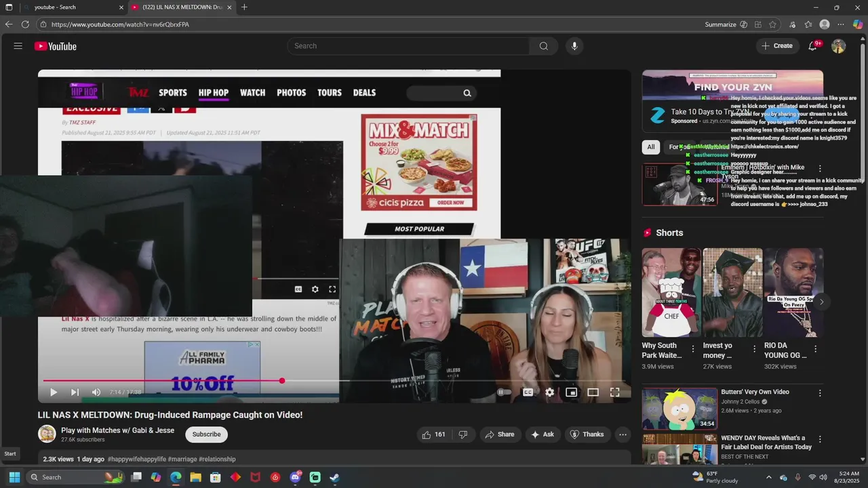This screenshot has width=868, height=488.
Task: Click the YouTube search magnifier button
Action: (543, 46)
